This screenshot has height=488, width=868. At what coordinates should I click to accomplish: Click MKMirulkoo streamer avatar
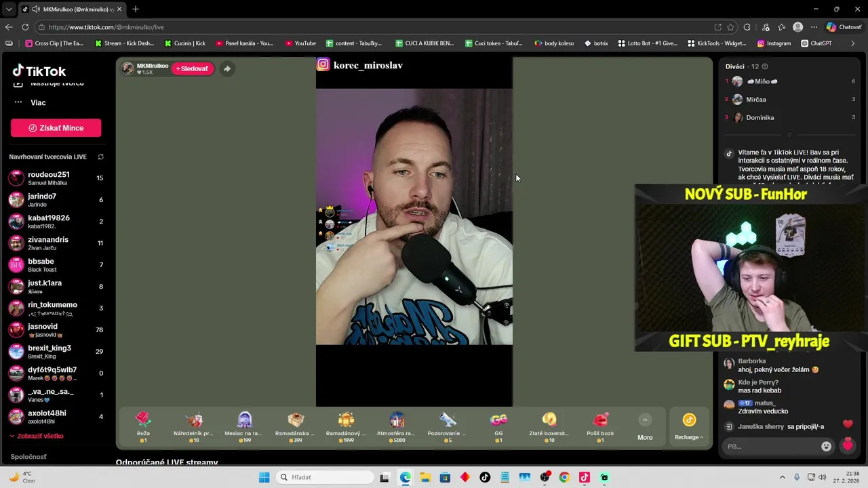[127, 68]
